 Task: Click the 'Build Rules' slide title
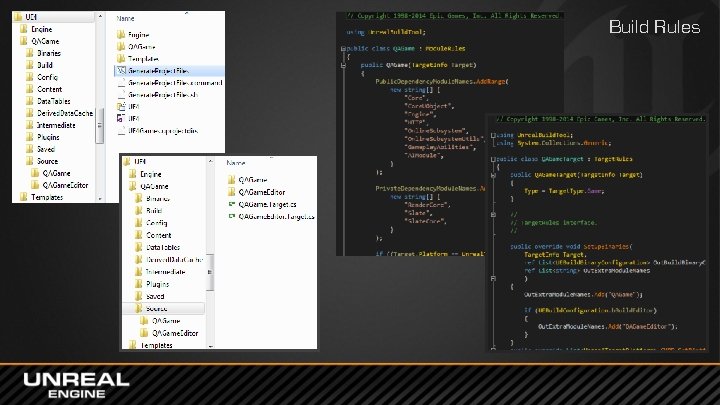tap(654, 27)
